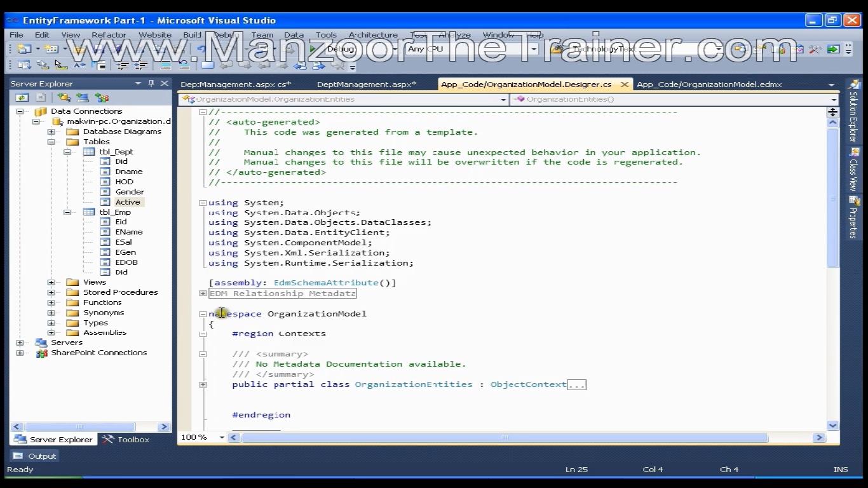Refresh the Server Explorer tree
This screenshot has height=488, width=868.
click(x=22, y=97)
